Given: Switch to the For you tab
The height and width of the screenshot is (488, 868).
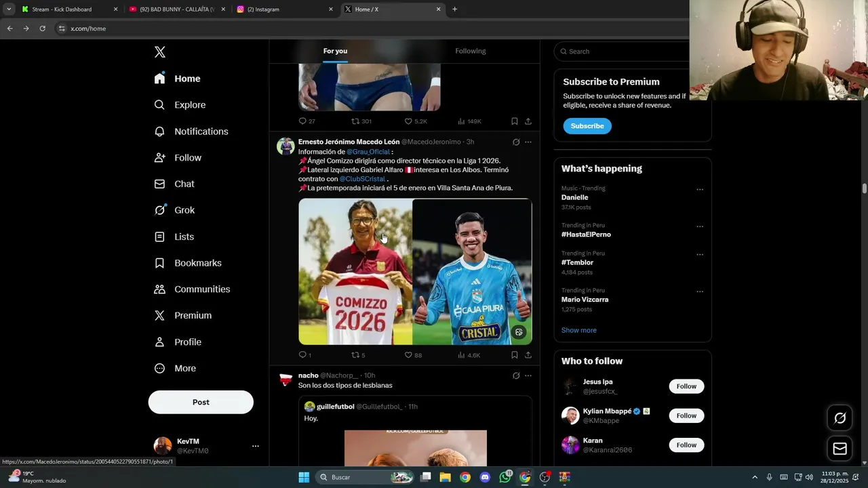Looking at the screenshot, I should click(x=335, y=51).
